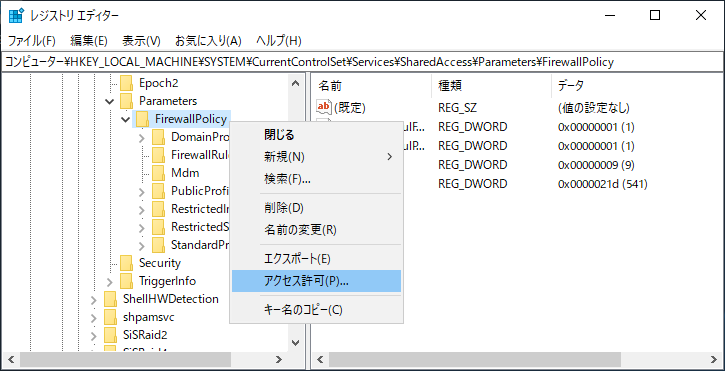The height and width of the screenshot is (371, 725).
Task: Click the Mdm folder icon
Action: 158,173
